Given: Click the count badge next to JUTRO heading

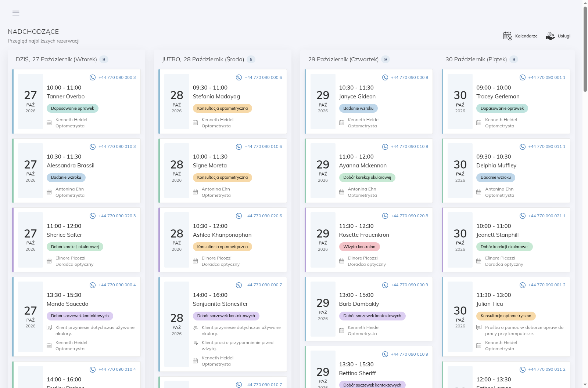Looking at the screenshot, I should coord(251,59).
